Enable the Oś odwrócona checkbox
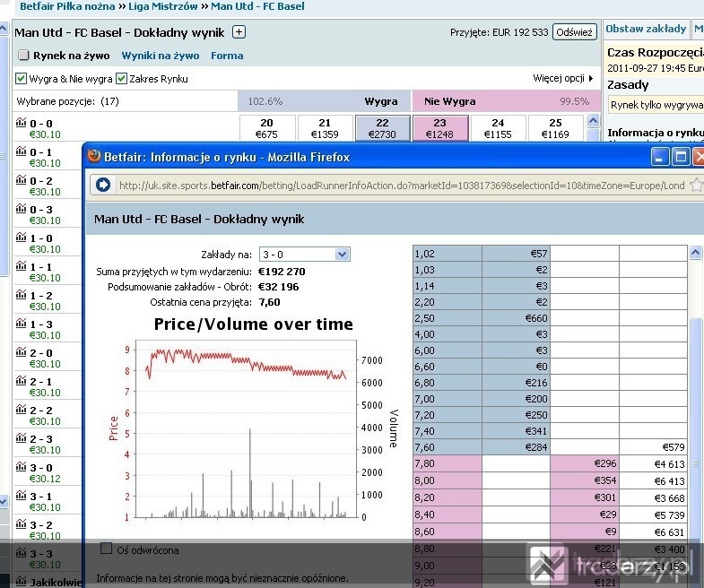The height and width of the screenshot is (588, 704). coord(107,549)
